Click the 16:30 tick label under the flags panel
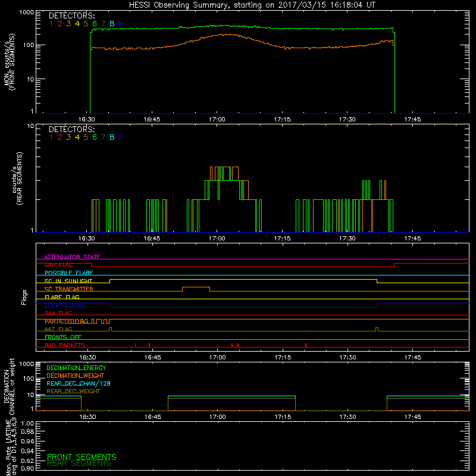The height and width of the screenshot is (476, 476). point(87,358)
